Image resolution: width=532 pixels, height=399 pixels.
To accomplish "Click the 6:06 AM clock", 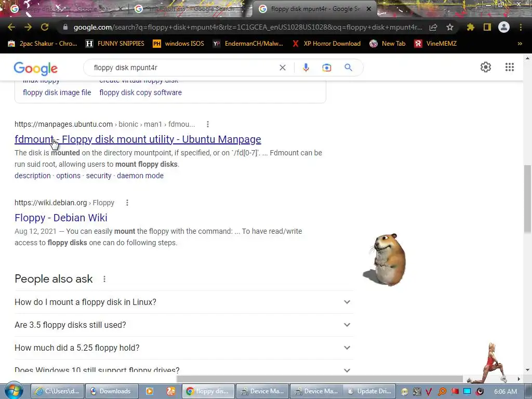I will pos(506,392).
